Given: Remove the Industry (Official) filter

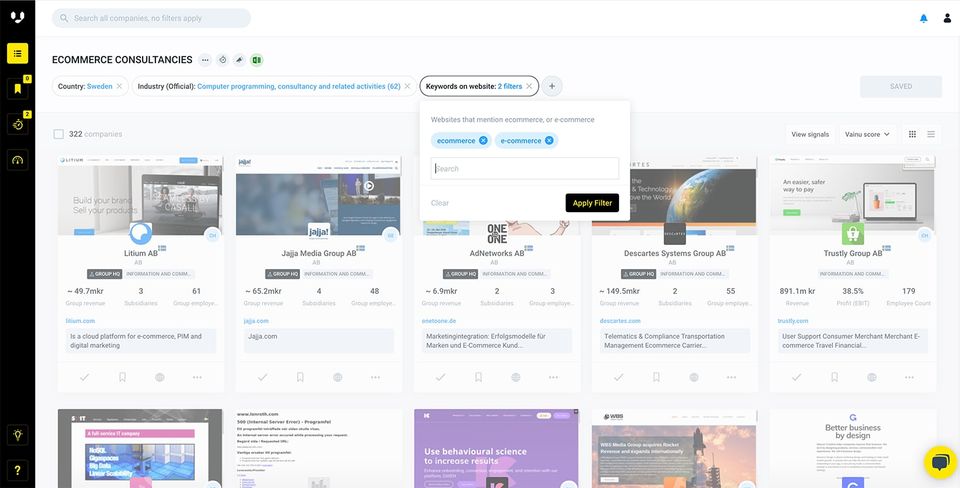Looking at the screenshot, I should 407,86.
